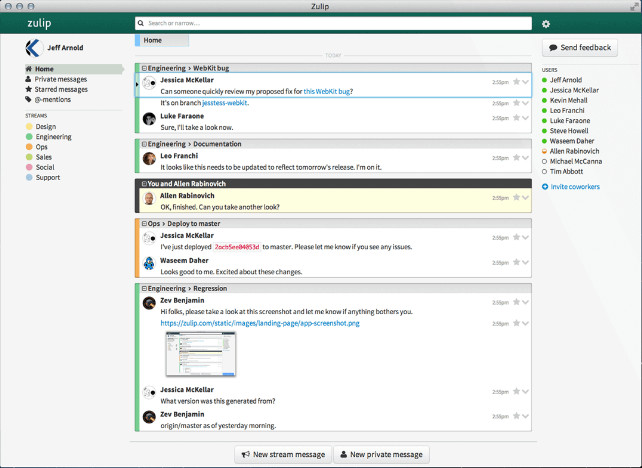This screenshot has width=642, height=468.
Task: Select Tim Abbott in users list
Action: (566, 172)
